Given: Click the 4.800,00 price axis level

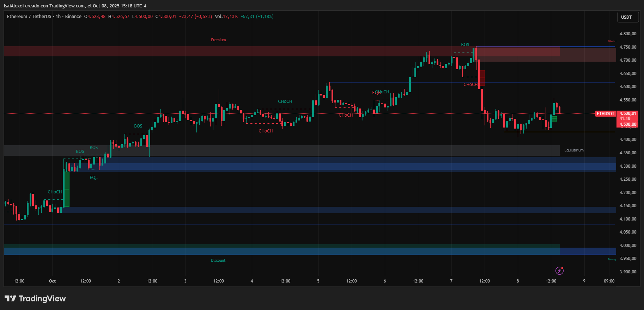Looking at the screenshot, I should pyautogui.click(x=628, y=34).
